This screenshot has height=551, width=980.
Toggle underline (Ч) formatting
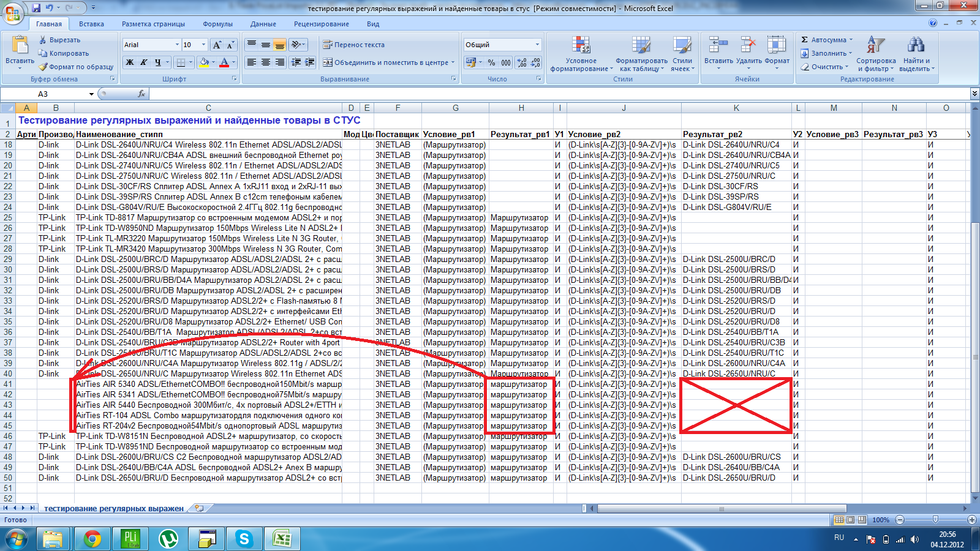pyautogui.click(x=157, y=62)
